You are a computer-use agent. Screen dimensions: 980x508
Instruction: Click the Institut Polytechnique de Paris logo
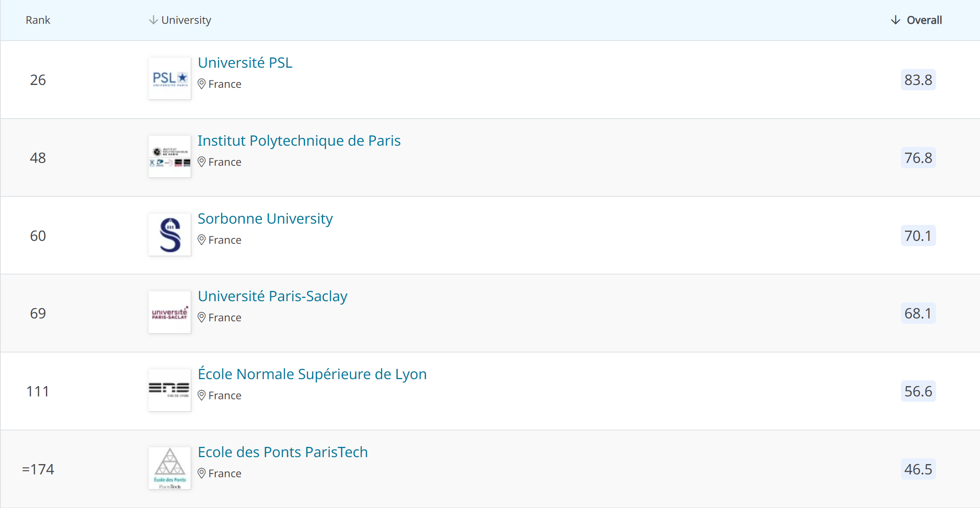[x=170, y=156]
